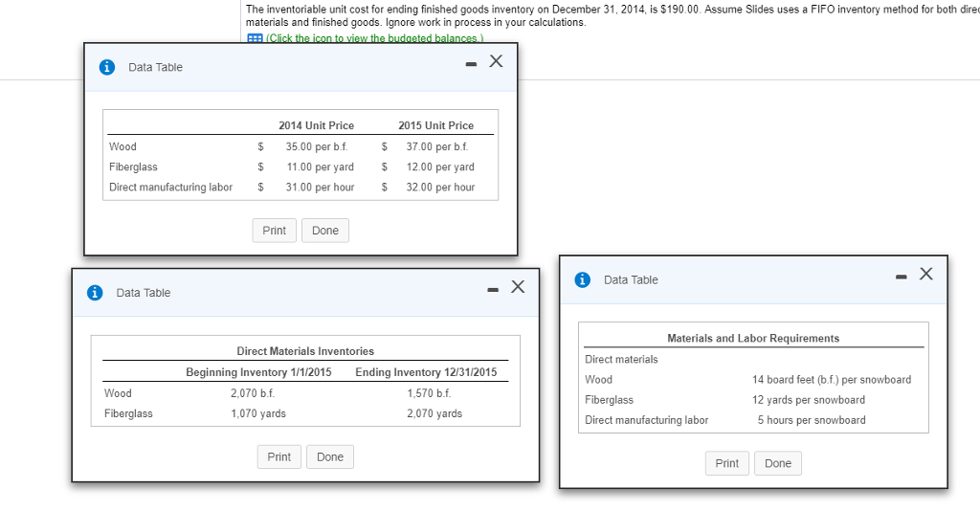The height and width of the screenshot is (511, 980).
Task: Click the '11.00 per yard' cell
Action: tap(320, 167)
